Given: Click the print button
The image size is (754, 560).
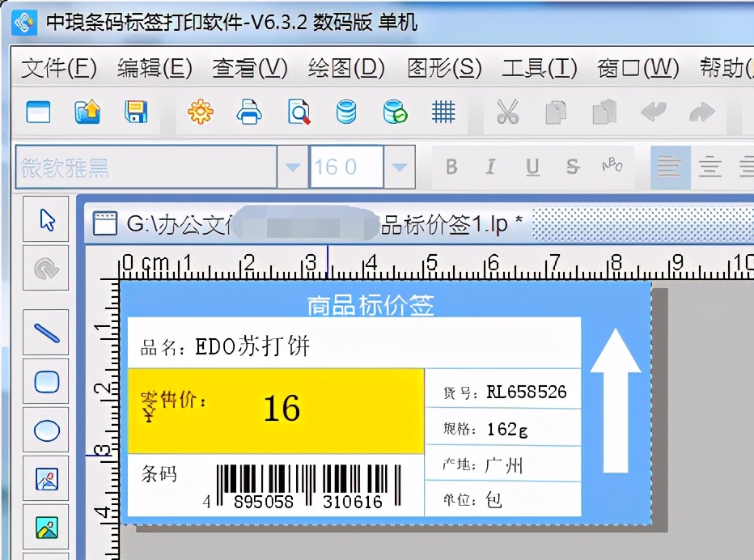Looking at the screenshot, I should click(248, 112).
